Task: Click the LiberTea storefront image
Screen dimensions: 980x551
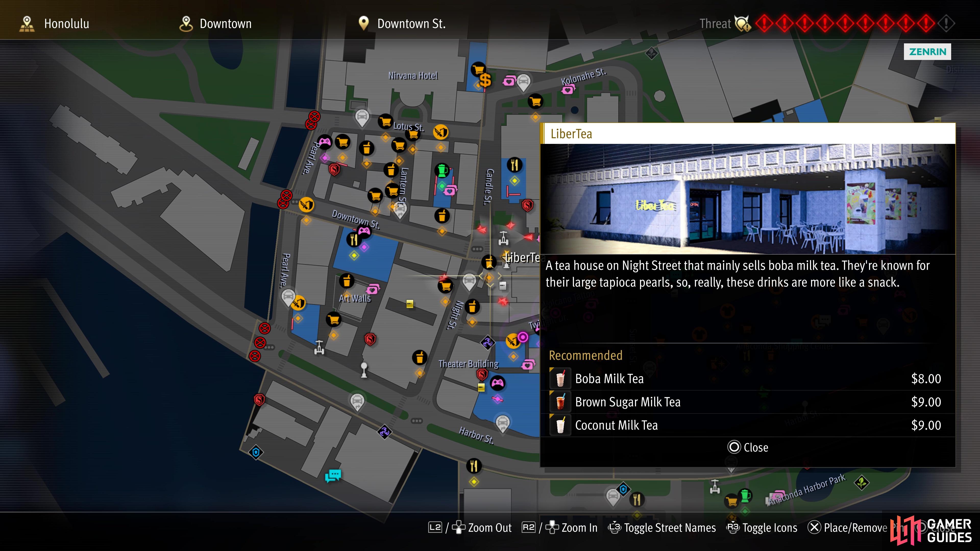Action: (x=748, y=199)
